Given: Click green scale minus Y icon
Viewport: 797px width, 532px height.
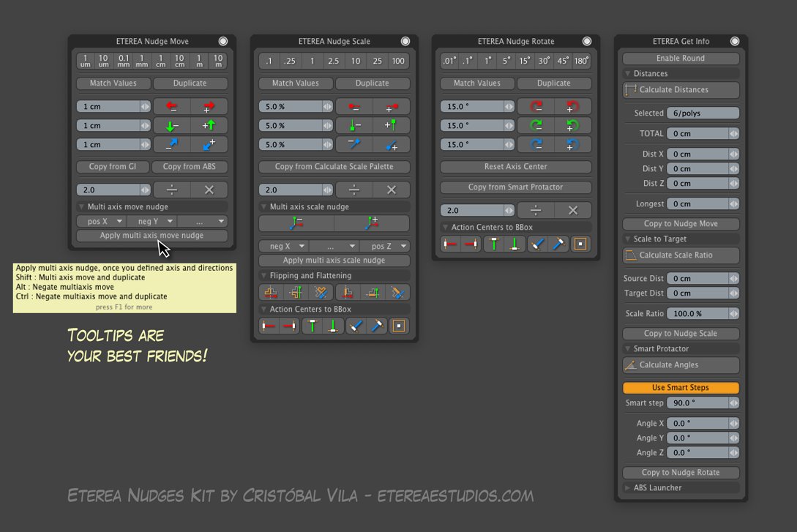Looking at the screenshot, I should 354,126.
